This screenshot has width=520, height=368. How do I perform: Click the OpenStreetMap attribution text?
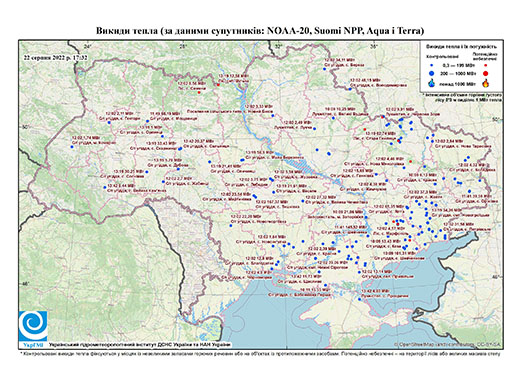447,344
